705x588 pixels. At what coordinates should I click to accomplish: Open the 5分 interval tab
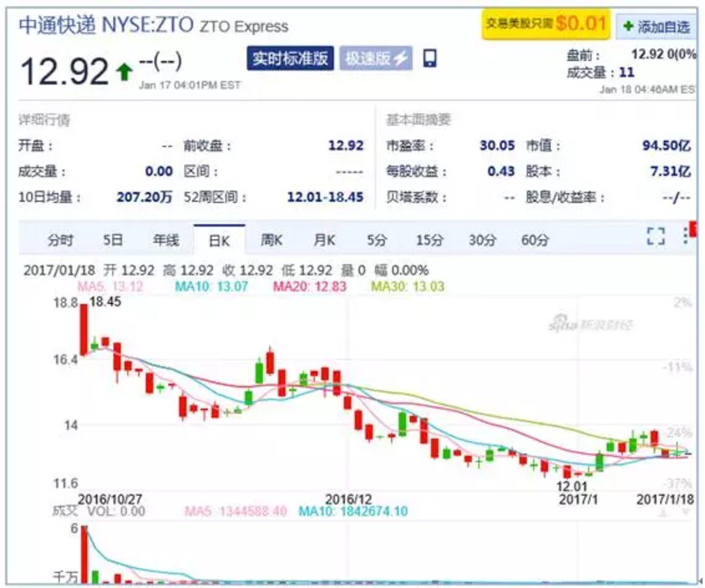377,240
